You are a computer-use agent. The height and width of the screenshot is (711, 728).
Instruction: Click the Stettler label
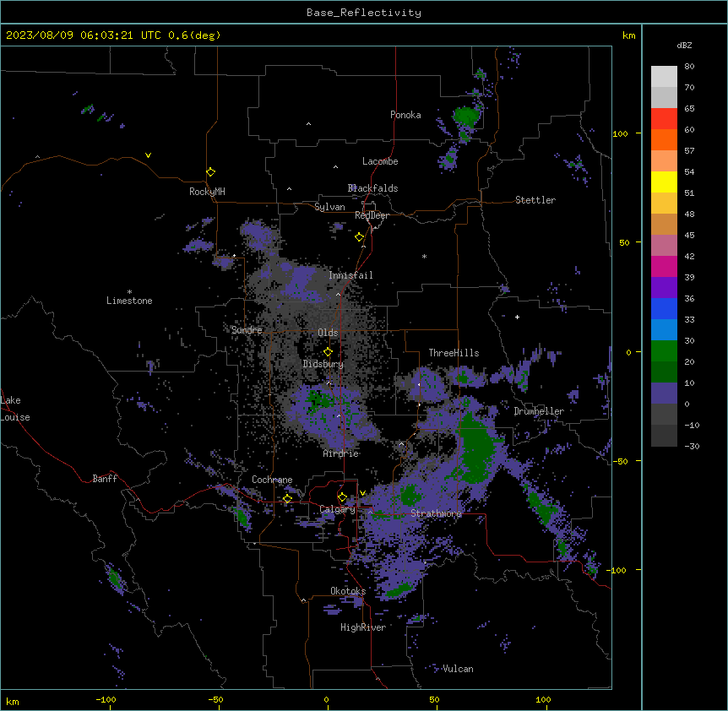535,200
